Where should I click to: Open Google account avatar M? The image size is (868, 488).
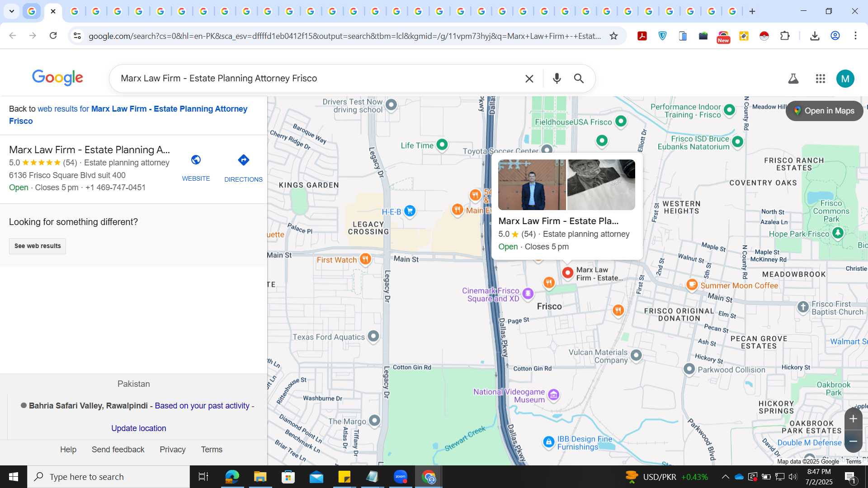(x=845, y=79)
